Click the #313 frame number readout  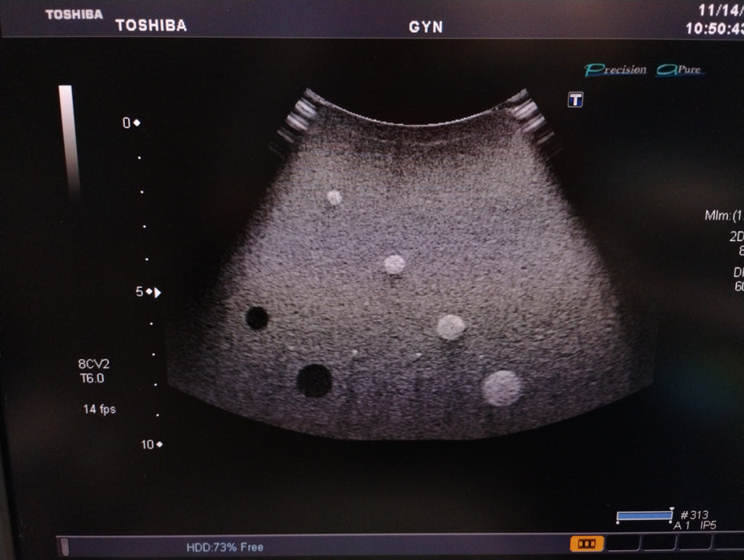click(692, 514)
